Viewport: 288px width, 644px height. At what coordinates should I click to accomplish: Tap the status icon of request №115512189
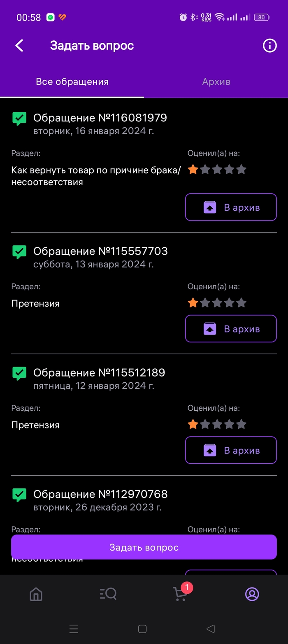coord(19,373)
